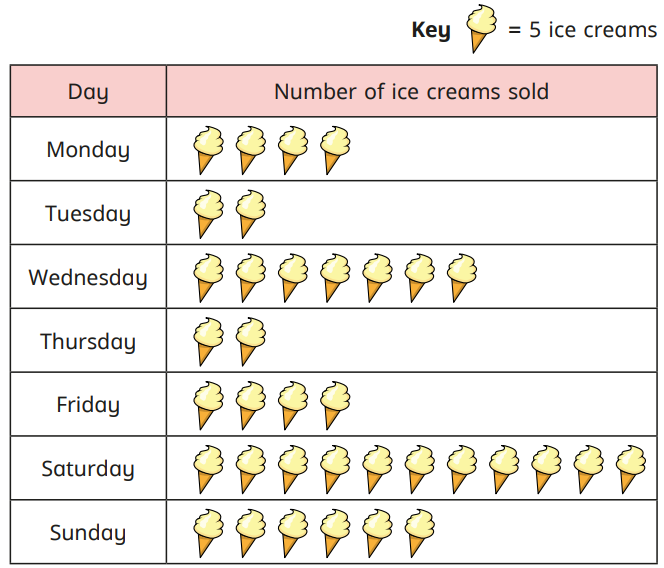
Task: Select the Wednesday label
Action: 88,277
